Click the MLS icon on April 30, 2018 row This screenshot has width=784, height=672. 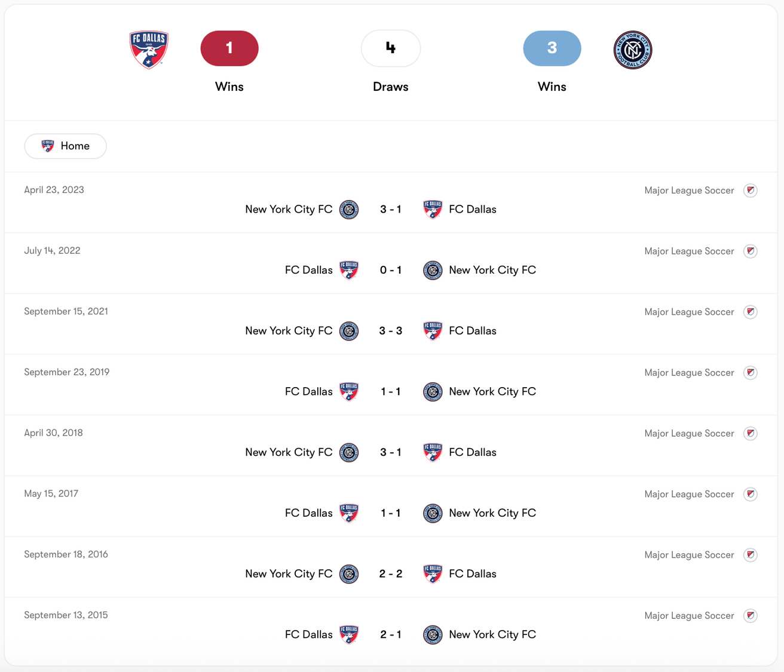point(751,434)
